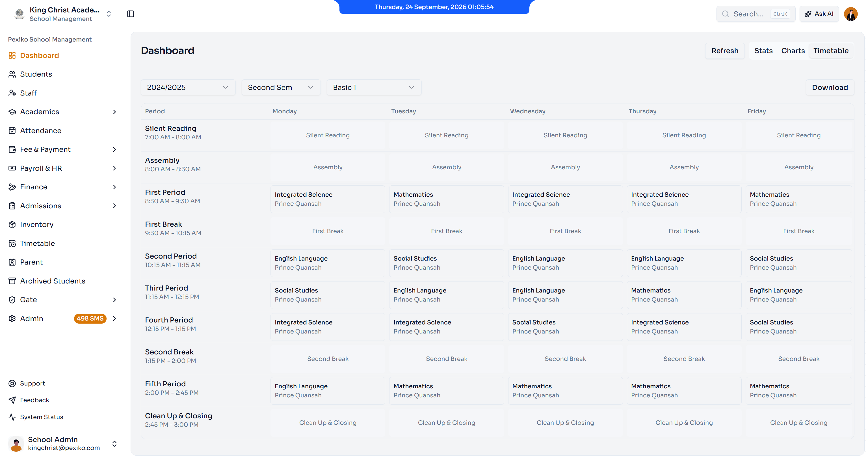Image resolution: width=868 pixels, height=457 pixels.
Task: Open the Attendance calendar icon
Action: (x=12, y=130)
